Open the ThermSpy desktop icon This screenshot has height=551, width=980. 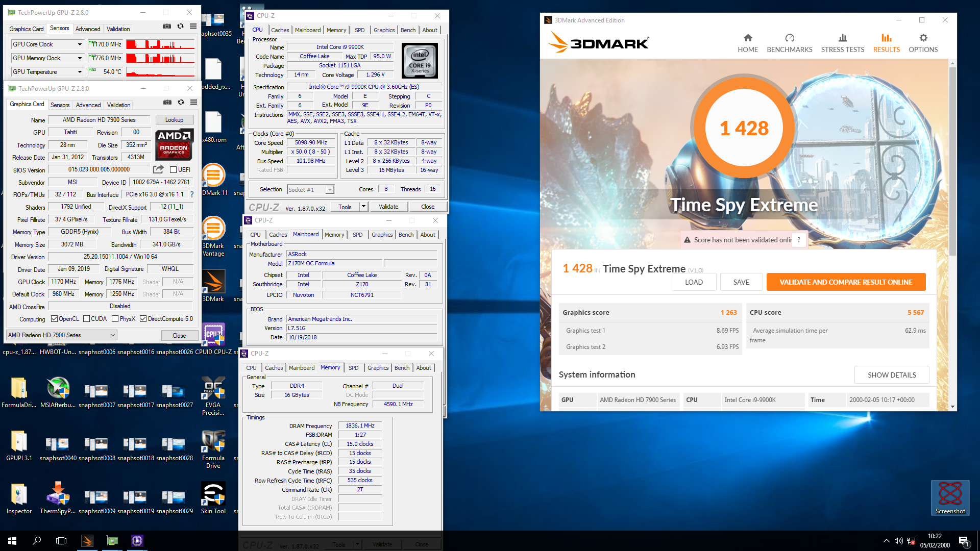(58, 498)
